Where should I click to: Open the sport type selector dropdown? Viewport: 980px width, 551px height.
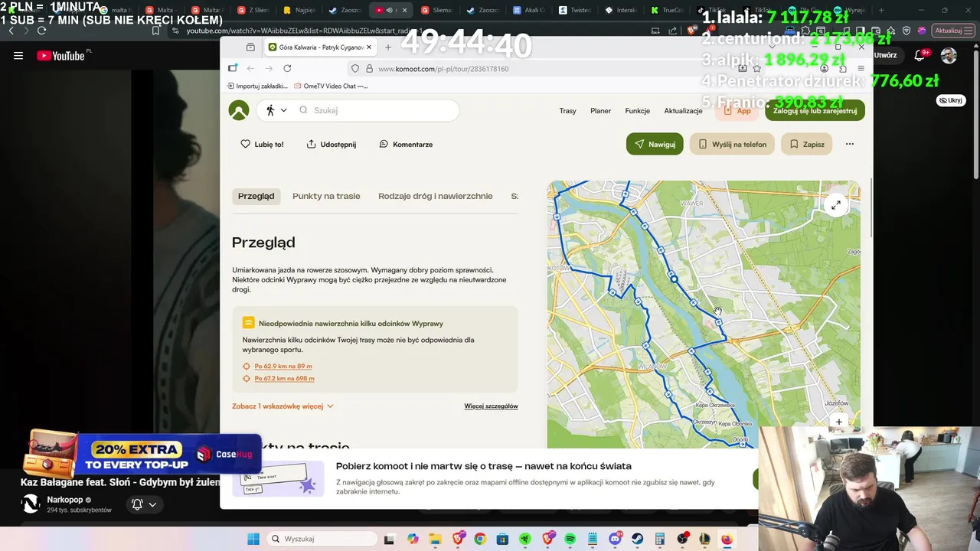click(x=276, y=110)
